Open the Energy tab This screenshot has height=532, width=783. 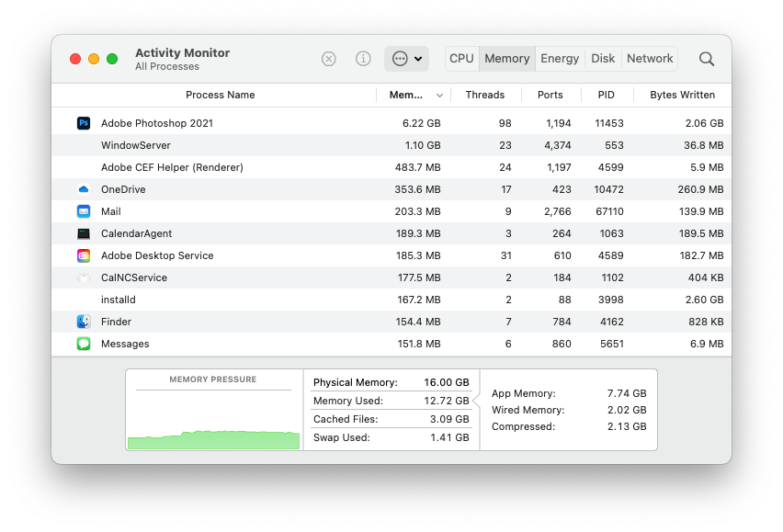click(x=560, y=59)
